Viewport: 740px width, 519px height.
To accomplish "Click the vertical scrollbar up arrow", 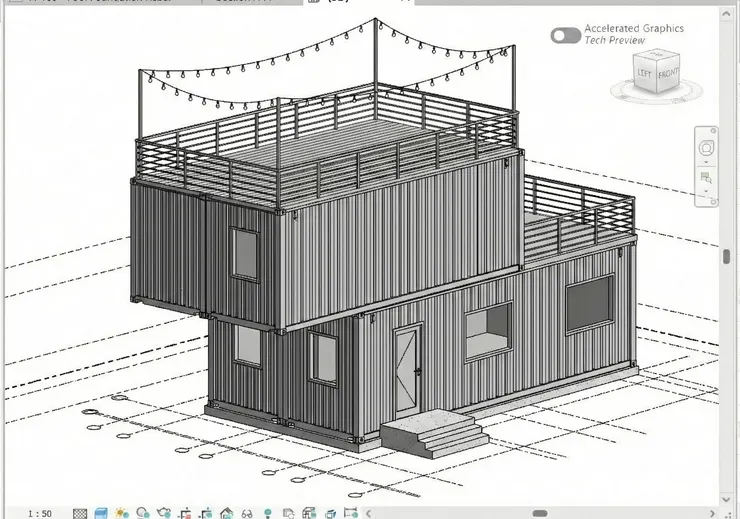I will point(726,13).
